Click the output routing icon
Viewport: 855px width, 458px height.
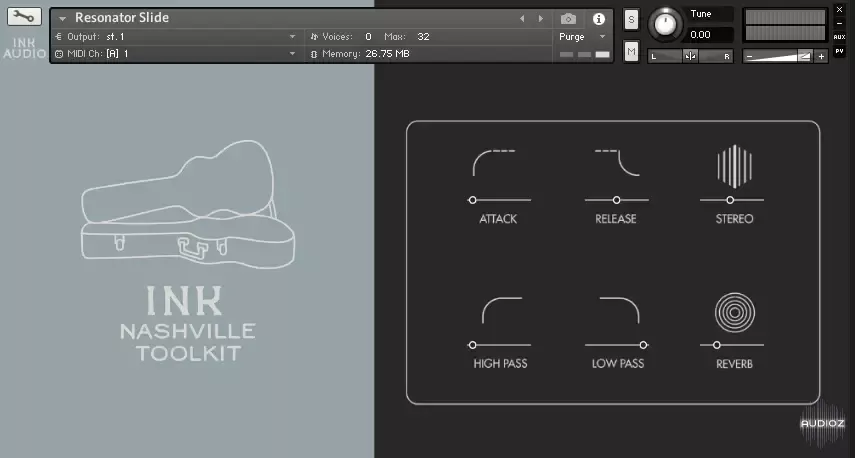[59, 37]
